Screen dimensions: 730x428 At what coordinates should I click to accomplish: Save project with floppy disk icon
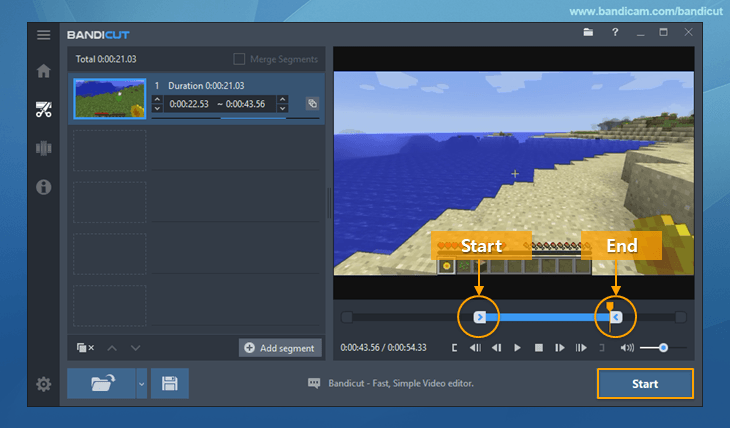[169, 383]
